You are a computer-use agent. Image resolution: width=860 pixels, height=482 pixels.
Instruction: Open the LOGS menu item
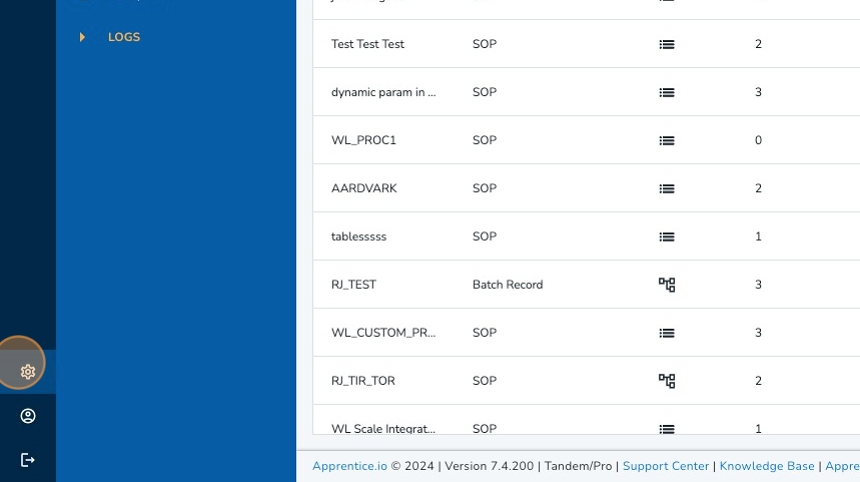click(x=124, y=37)
